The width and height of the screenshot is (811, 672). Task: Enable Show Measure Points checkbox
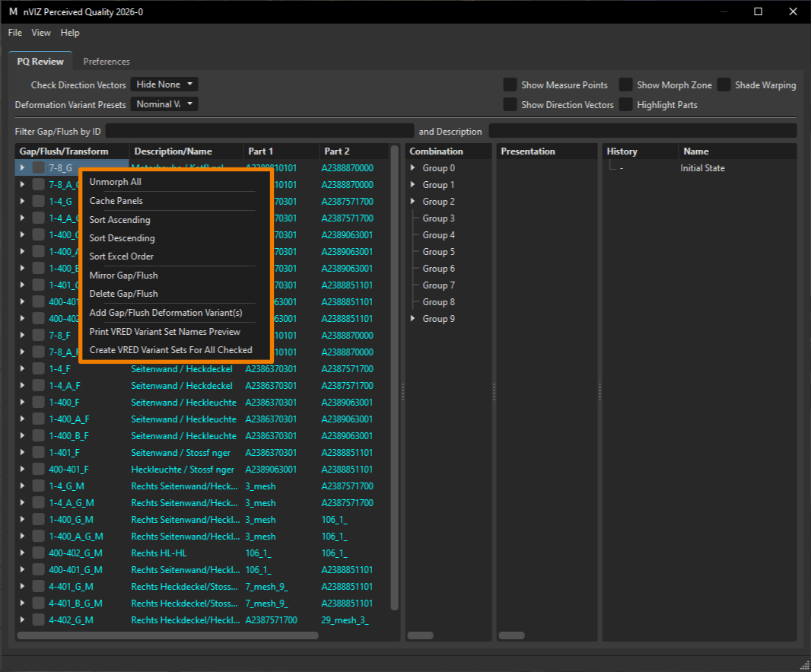click(510, 84)
